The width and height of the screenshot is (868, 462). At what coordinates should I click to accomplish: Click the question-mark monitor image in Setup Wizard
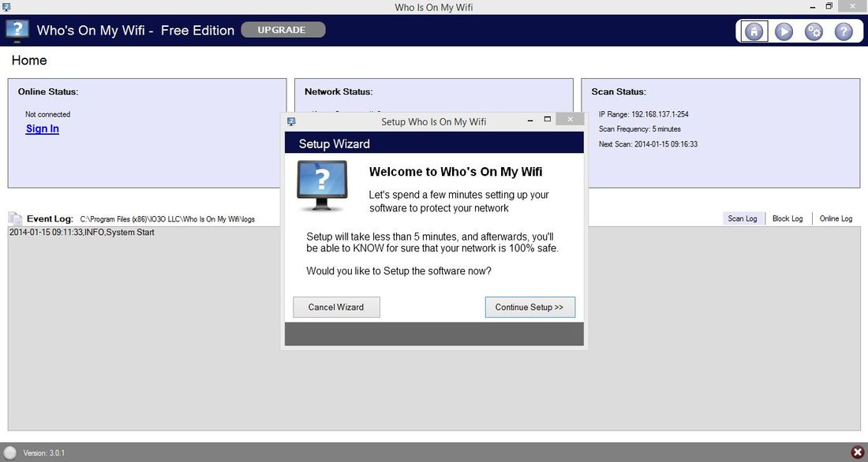(x=322, y=186)
